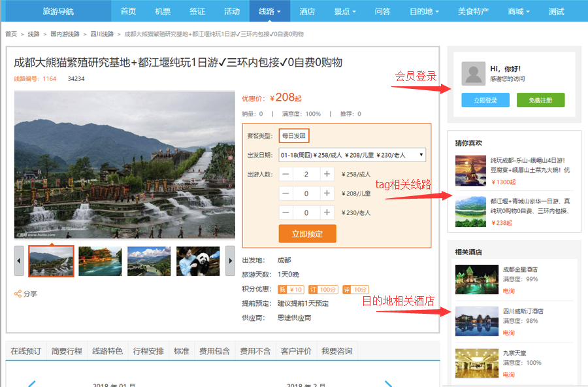Click the 免费注册 register button
The width and height of the screenshot is (588, 387).
click(x=540, y=101)
